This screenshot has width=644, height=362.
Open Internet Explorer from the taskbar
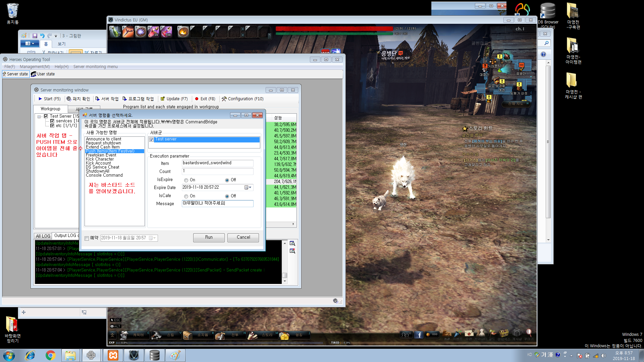[x=30, y=355]
